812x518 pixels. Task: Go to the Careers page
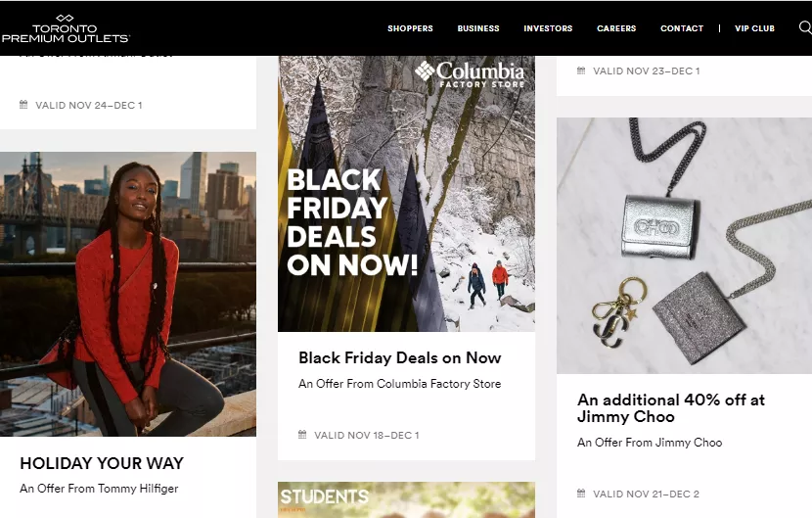(616, 28)
